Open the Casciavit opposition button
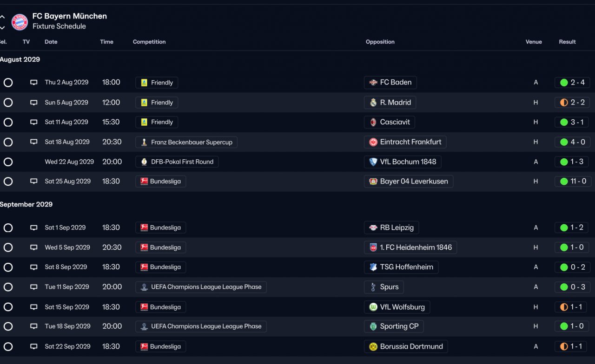The width and height of the screenshot is (595, 364). coord(390,122)
